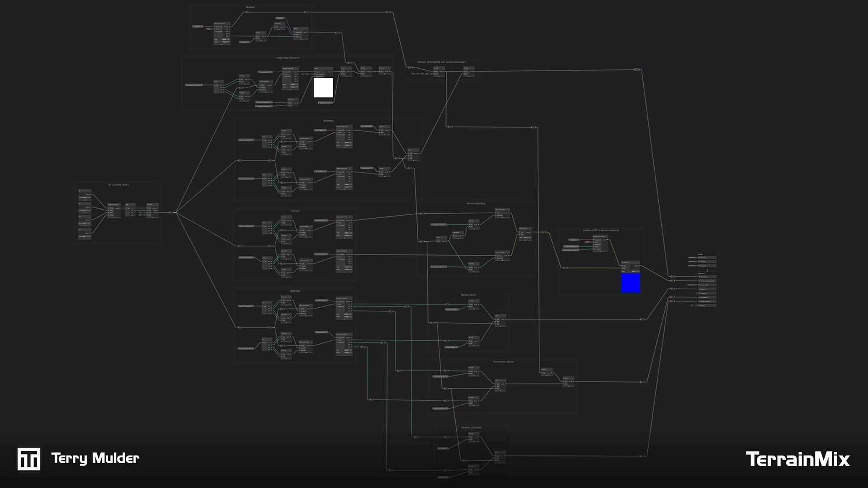Click the Position input port on the Vertex node
This screenshot has height=488, width=868.
(699, 258)
